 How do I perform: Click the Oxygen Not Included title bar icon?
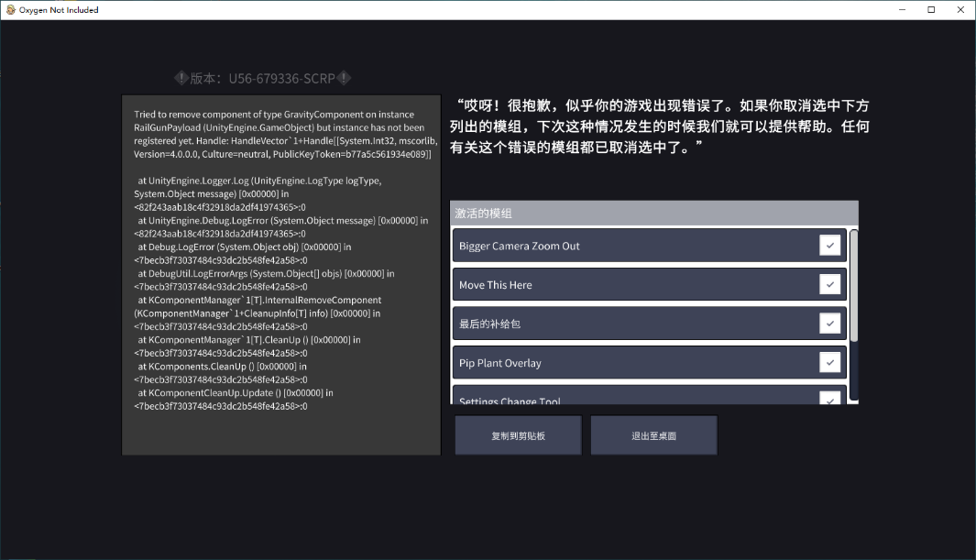(10, 10)
